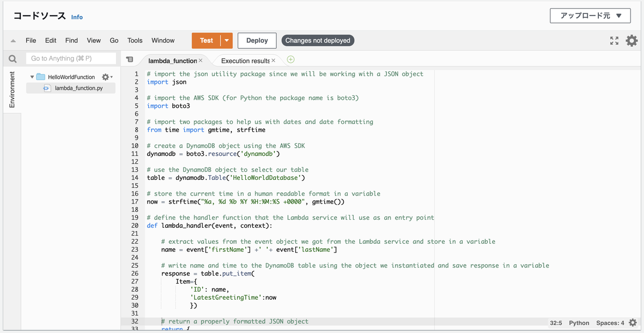The width and height of the screenshot is (644, 333).
Task: Open the HelloWorldFunction folder gear menu
Action: (x=106, y=77)
